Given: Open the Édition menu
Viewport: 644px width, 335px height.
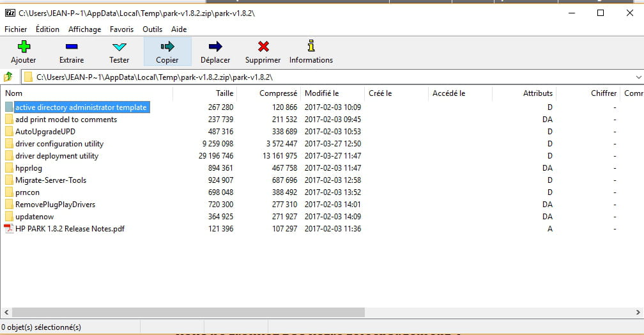Looking at the screenshot, I should click(x=47, y=29).
